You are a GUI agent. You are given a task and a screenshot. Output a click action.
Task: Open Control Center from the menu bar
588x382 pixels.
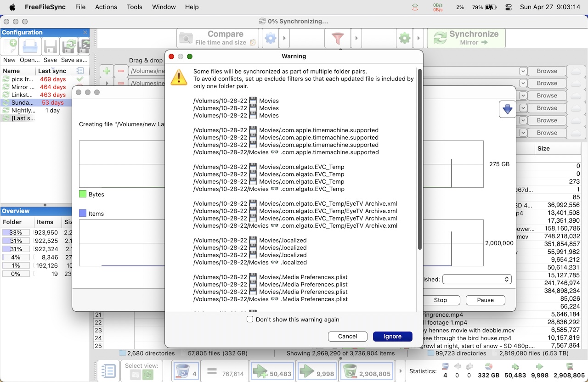tap(508, 7)
